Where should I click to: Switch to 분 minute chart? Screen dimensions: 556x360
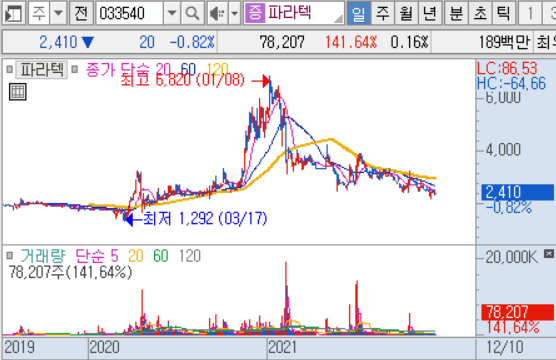tap(456, 13)
